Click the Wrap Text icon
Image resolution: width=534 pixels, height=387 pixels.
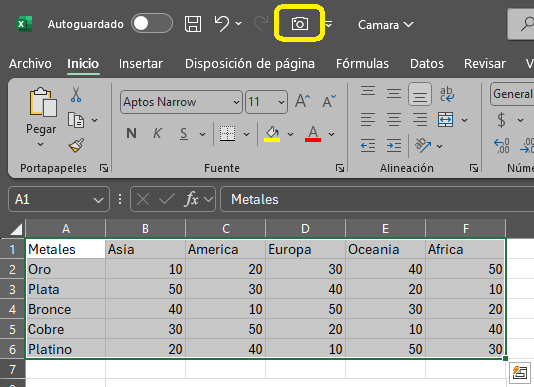coord(446,94)
